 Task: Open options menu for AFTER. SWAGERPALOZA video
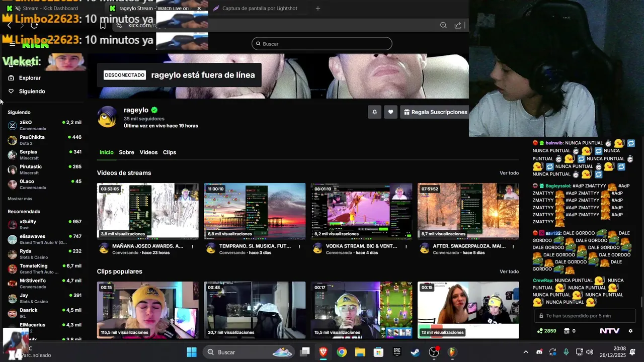tap(513, 247)
